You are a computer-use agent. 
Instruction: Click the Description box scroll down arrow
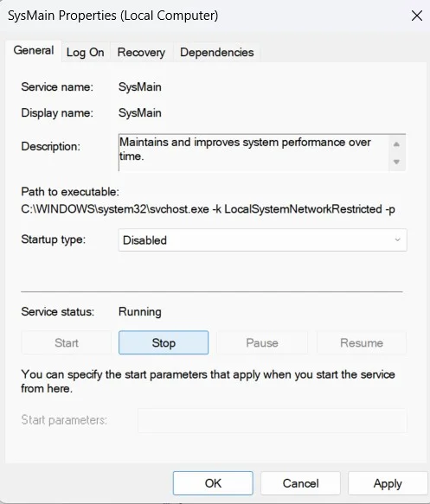pos(396,162)
